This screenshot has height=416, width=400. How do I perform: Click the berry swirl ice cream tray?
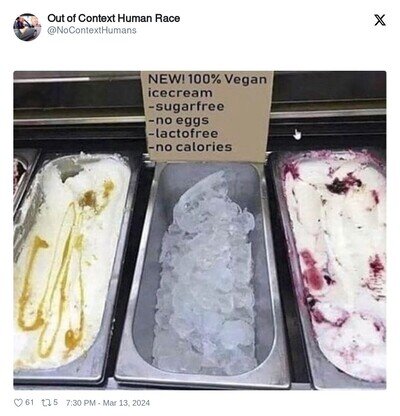pos(333,267)
